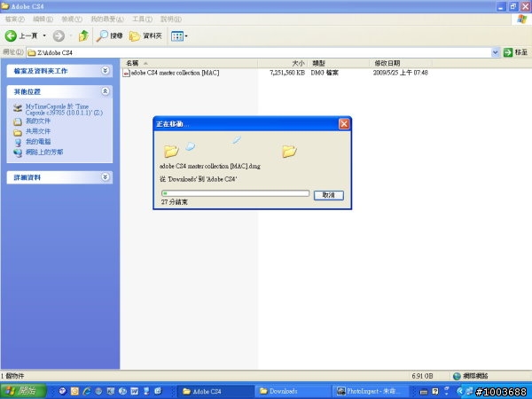
Task: Open the Back button history dropdown arrow
Action: tap(44, 35)
